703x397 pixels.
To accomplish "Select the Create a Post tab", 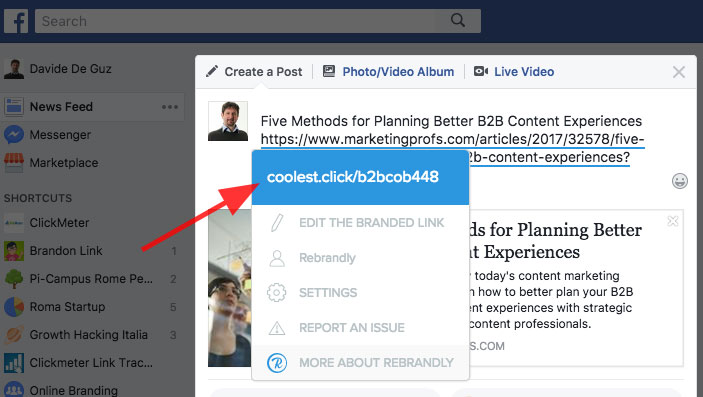I will (x=263, y=72).
